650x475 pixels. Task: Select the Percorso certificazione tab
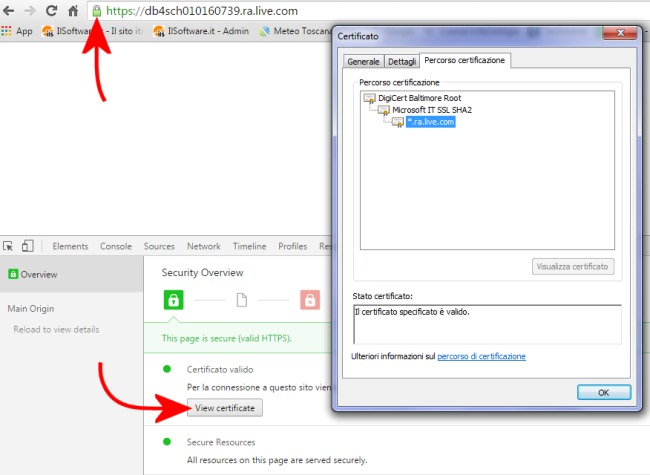point(465,60)
